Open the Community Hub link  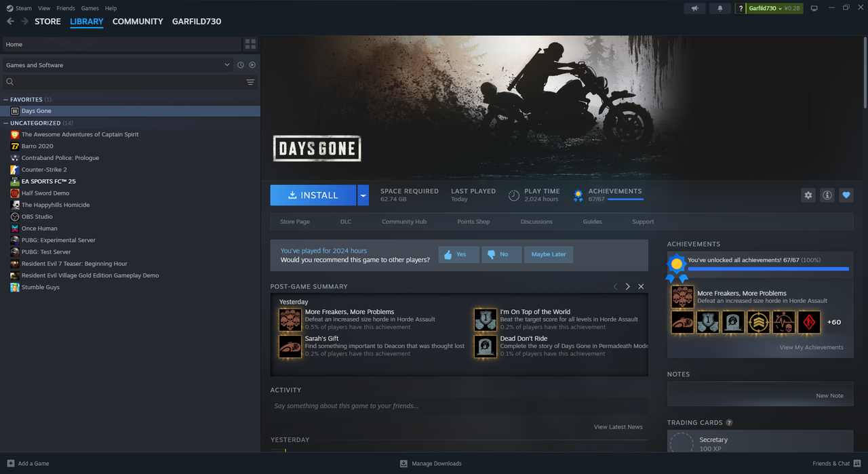tap(404, 222)
